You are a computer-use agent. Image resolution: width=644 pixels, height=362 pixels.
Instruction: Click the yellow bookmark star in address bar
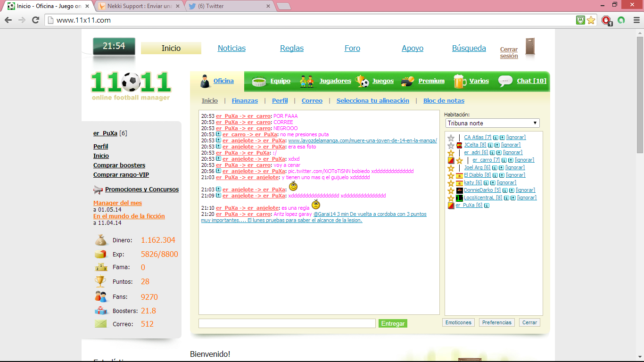coord(591,20)
